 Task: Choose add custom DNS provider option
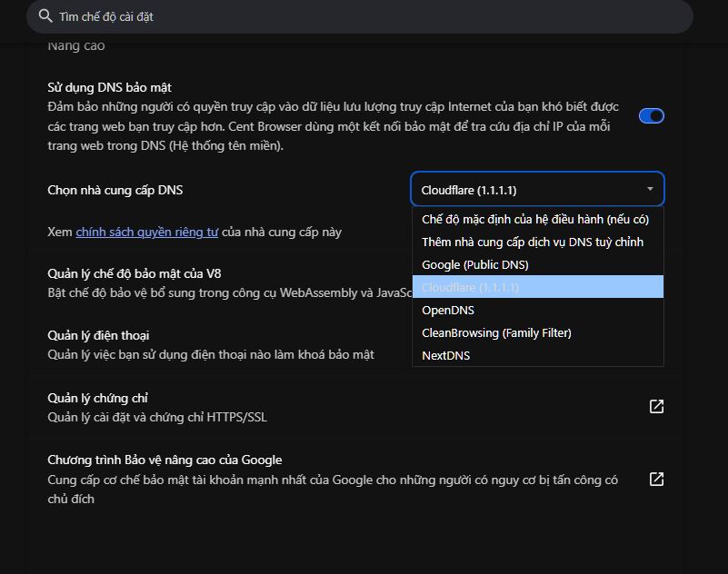[x=538, y=242]
